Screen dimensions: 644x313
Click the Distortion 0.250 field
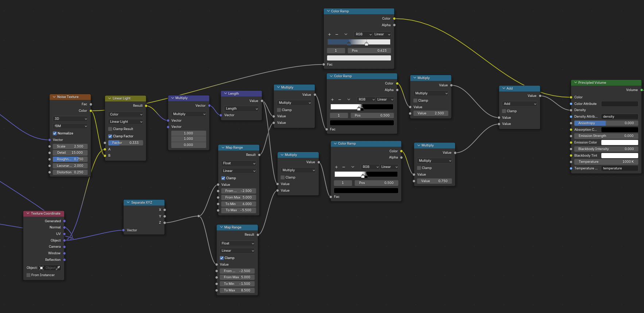70,172
